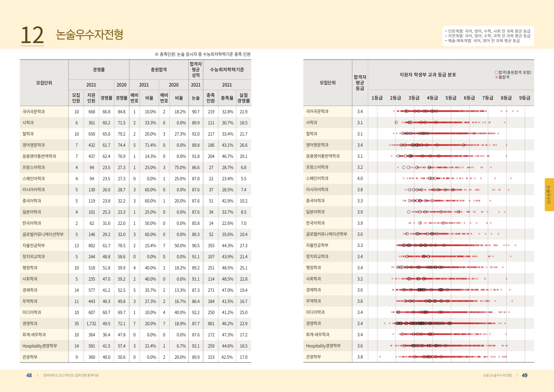Click the 9등급 column label in chart
Viewport: 554px width, 392px height.
(525, 98)
